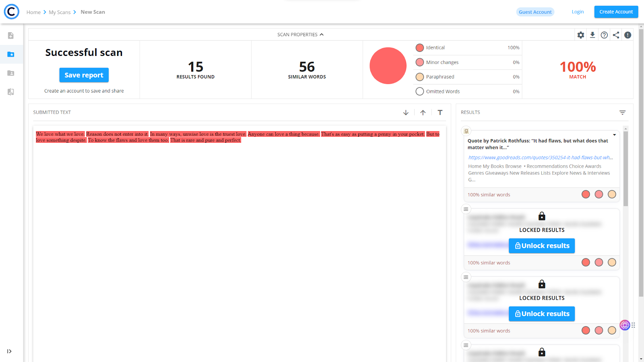
Task: Open the help question mark icon
Action: click(x=604, y=35)
